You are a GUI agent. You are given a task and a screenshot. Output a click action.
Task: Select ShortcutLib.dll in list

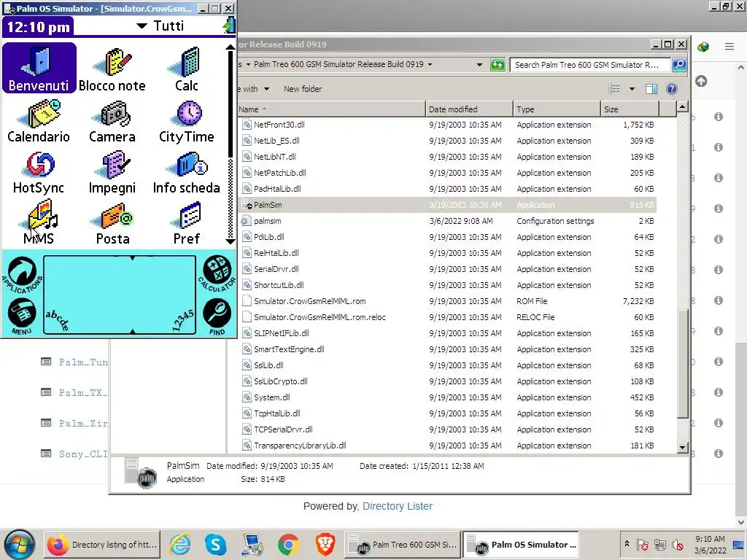click(447, 285)
